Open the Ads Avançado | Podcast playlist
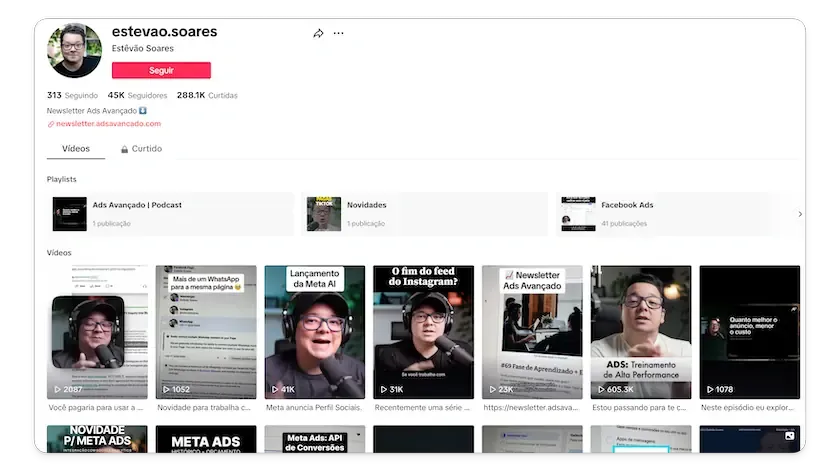 [x=170, y=214]
